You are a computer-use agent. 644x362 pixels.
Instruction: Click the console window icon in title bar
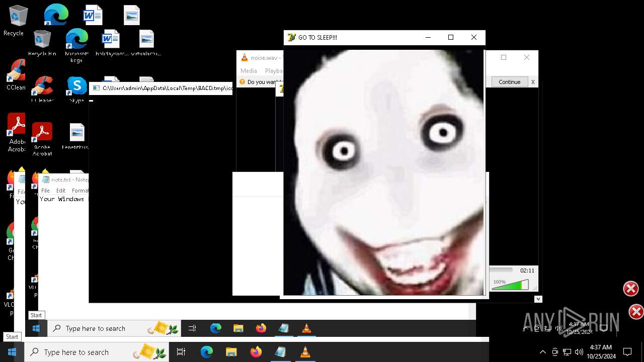point(96,88)
